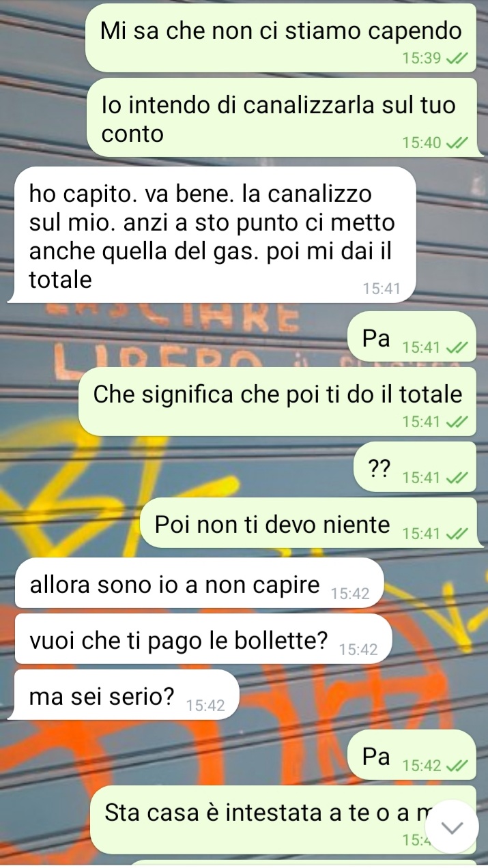Select message 'Io intendo di canalizzarla sul tuo conto'
The height and width of the screenshot is (868, 488).
point(281,117)
